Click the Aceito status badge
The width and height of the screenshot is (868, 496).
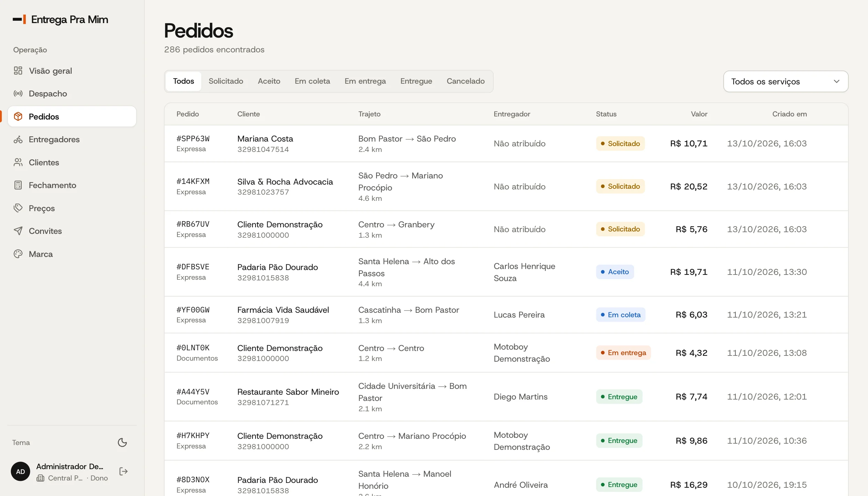tap(615, 272)
